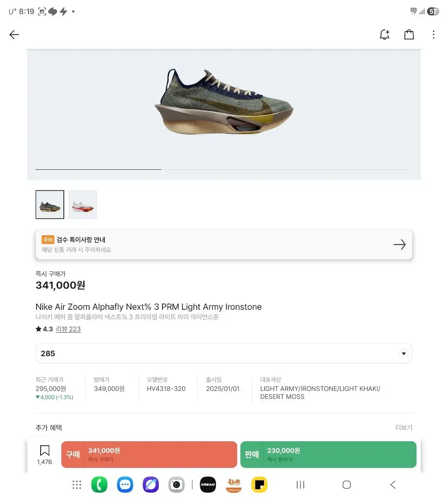This screenshot has width=448, height=497.
Task: Launch the black KREAM app icon
Action: 208,485
